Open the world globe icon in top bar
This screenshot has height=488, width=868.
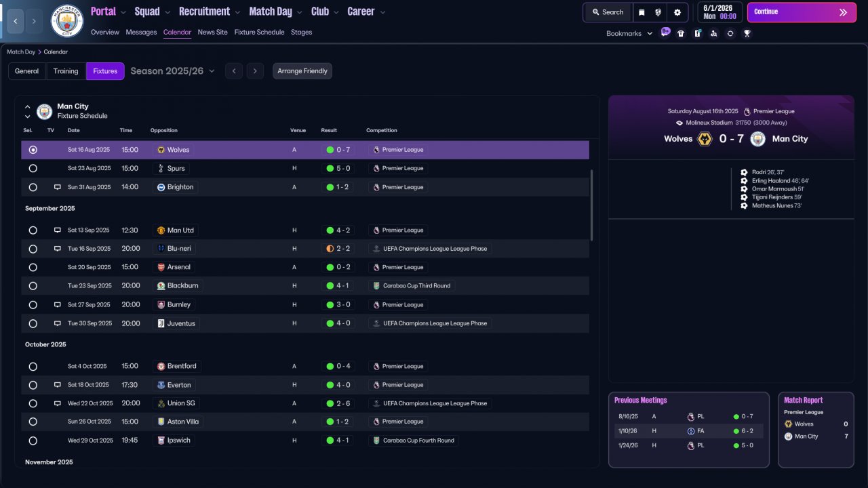pyautogui.click(x=658, y=12)
